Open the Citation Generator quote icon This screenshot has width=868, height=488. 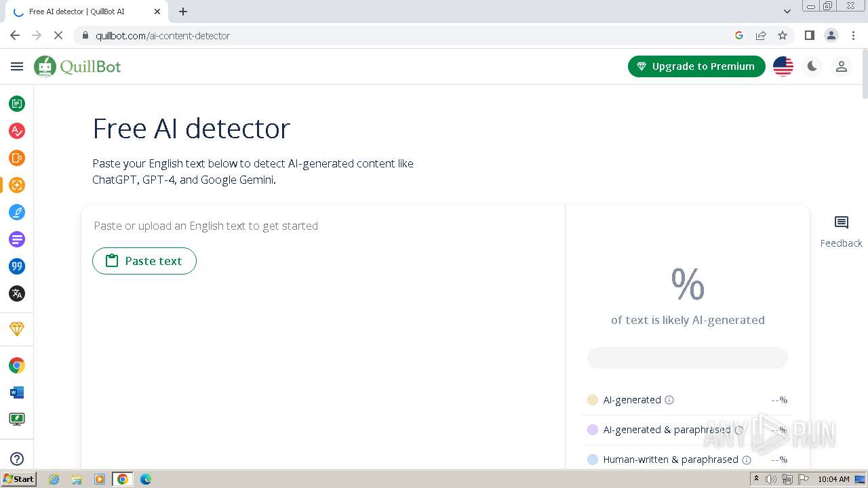17,266
